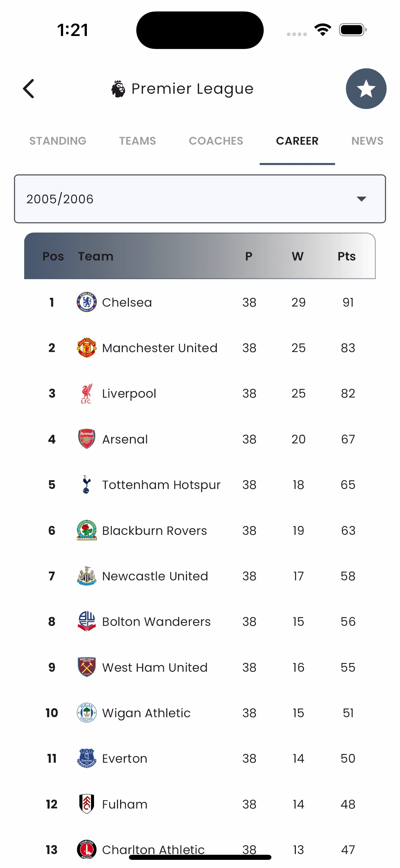Click the Tottenham Hotspur cockerel logo
The height and width of the screenshot is (868, 400).
coord(87,485)
